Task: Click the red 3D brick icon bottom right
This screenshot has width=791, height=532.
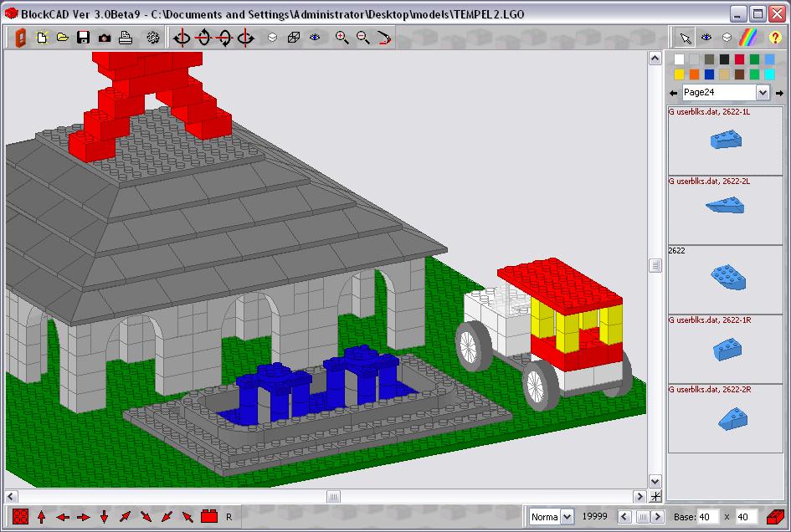Action: coord(775,517)
